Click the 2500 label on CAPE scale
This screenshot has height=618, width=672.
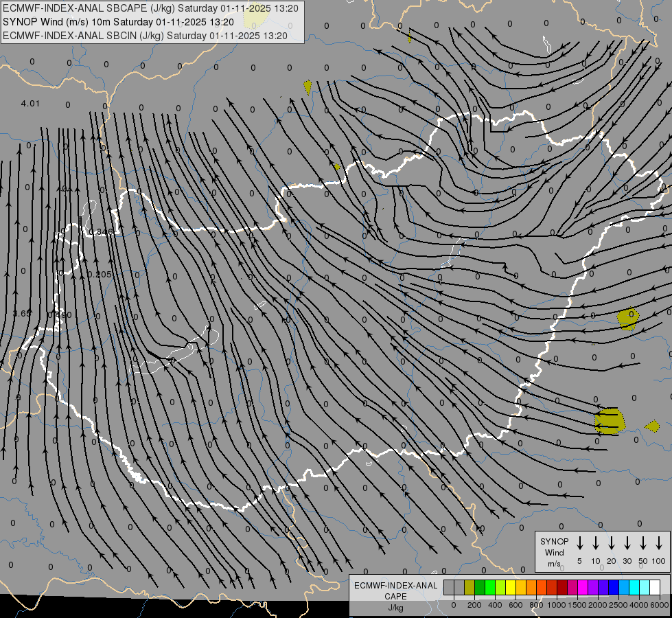(x=618, y=605)
